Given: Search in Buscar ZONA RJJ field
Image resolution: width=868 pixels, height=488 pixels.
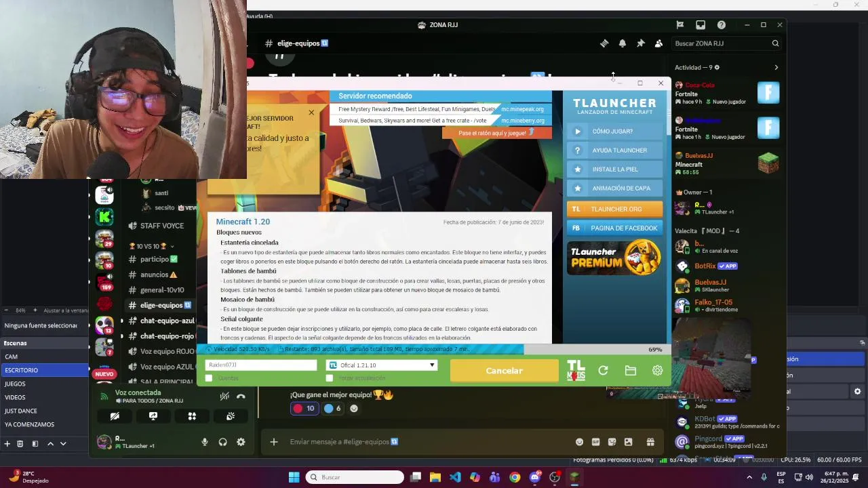Looking at the screenshot, I should (x=727, y=43).
